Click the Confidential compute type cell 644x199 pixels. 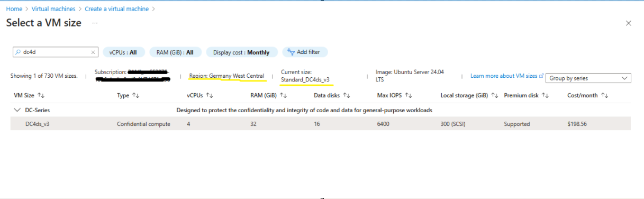click(143, 124)
